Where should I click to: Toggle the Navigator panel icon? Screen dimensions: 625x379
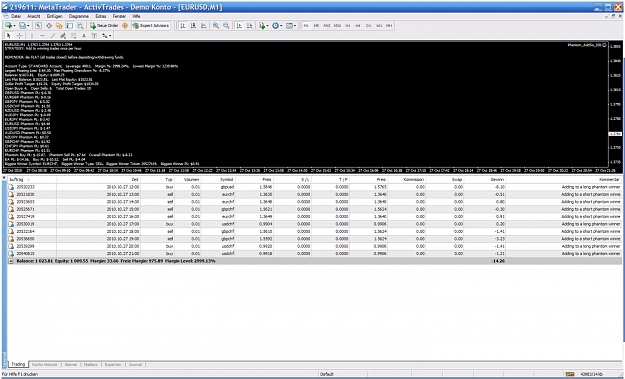[59, 26]
